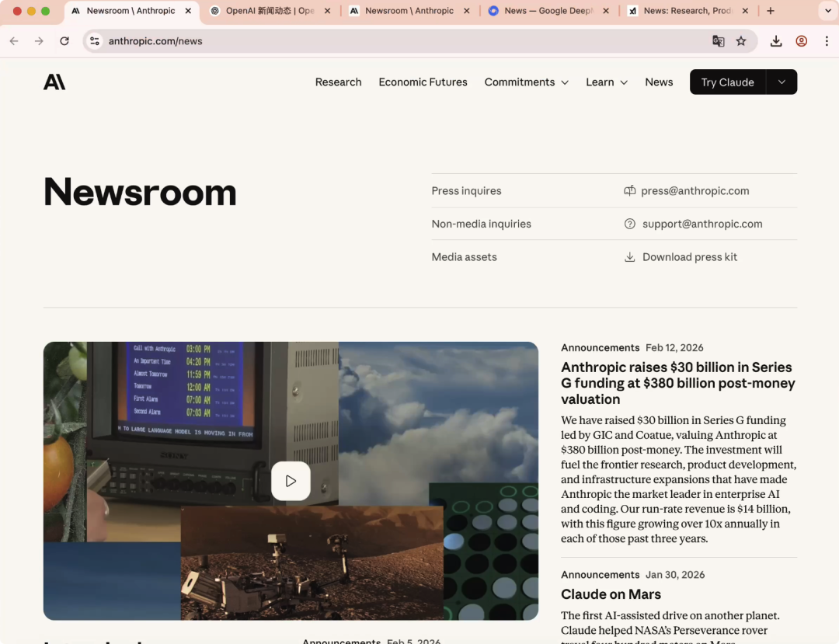
Task: Click the tab search chevron in the tab strip
Action: tap(828, 11)
